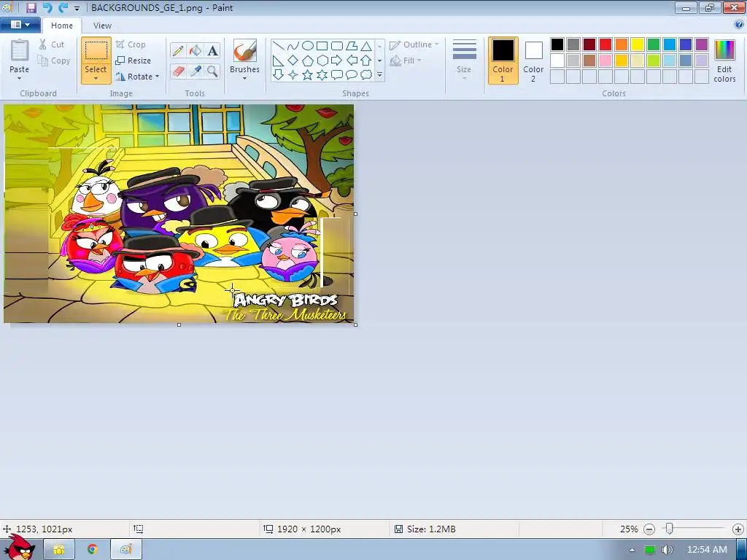
Task: Undo the last action
Action: tap(47, 7)
